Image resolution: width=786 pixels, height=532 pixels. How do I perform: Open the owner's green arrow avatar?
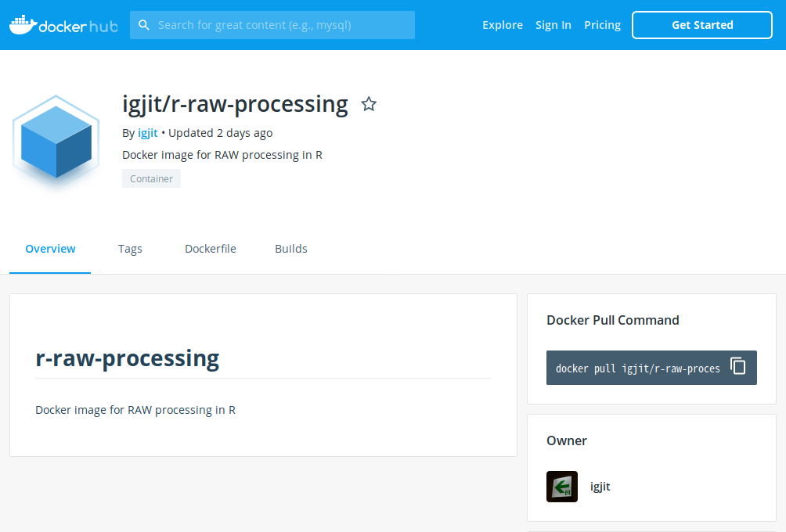pyautogui.click(x=561, y=487)
